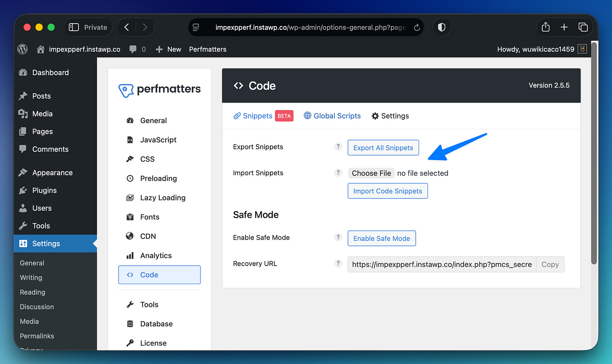Image resolution: width=612 pixels, height=364 pixels.
Task: Open the Preloading clock icon
Action: (x=131, y=178)
